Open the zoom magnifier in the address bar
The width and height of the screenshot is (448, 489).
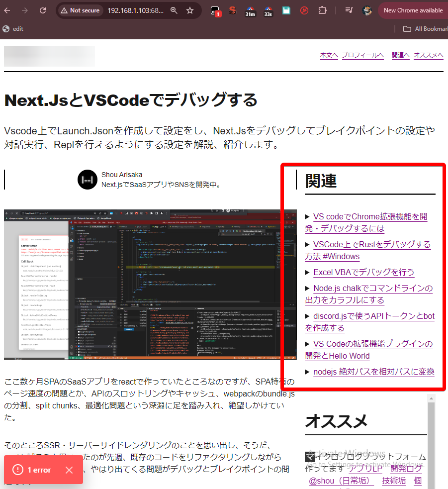pos(174,10)
